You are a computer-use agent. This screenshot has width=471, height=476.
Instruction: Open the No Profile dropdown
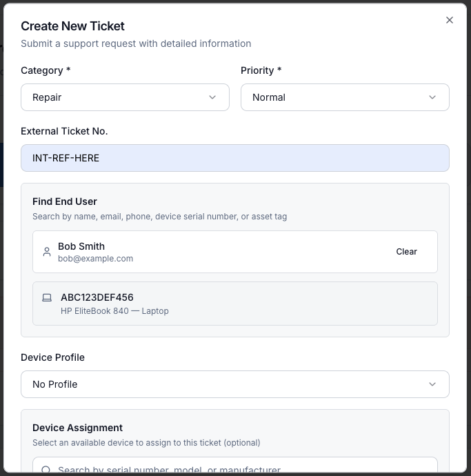click(x=234, y=384)
